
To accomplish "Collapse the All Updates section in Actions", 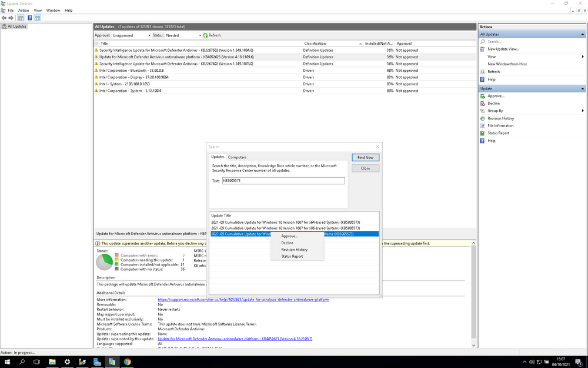I will pyautogui.click(x=582, y=34).
